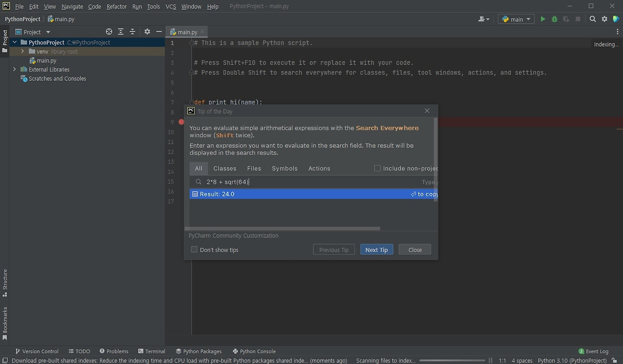The image size is (623, 364).
Task: Toggle the Don't show tips checkbox
Action: pos(194,250)
